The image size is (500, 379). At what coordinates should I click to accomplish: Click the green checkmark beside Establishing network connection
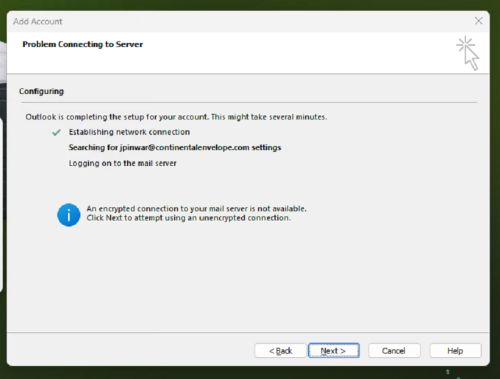point(56,132)
